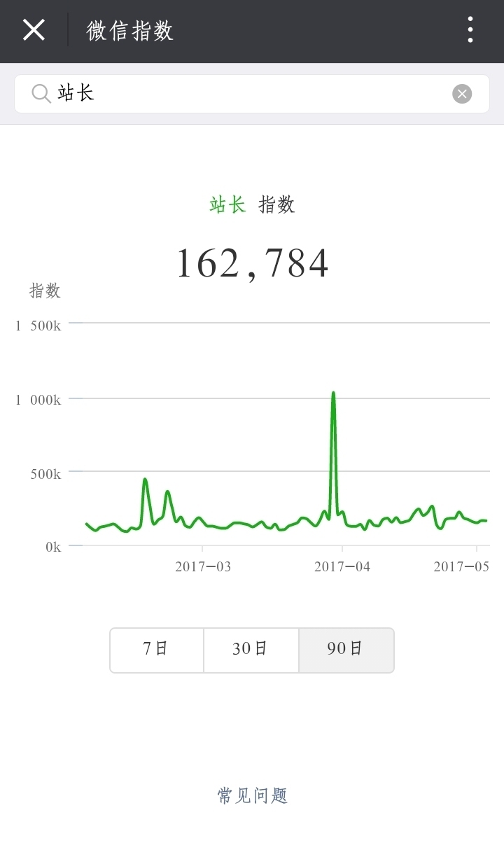Tap the index value 162,784
This screenshot has width=504, height=857.
[x=252, y=263]
